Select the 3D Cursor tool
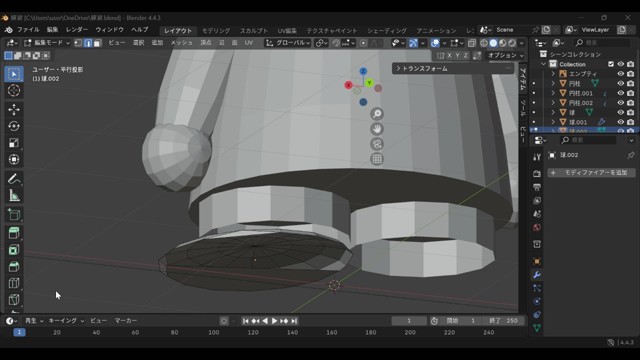 click(x=14, y=90)
